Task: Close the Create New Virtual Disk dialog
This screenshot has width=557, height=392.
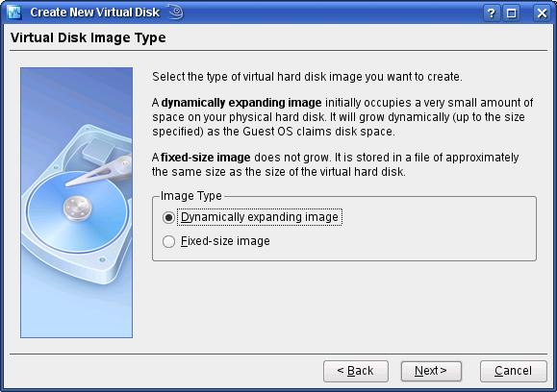Action: (x=542, y=13)
